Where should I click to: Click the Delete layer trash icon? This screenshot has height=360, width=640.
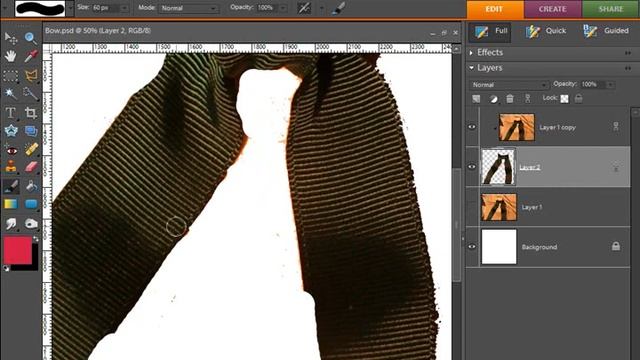510,98
